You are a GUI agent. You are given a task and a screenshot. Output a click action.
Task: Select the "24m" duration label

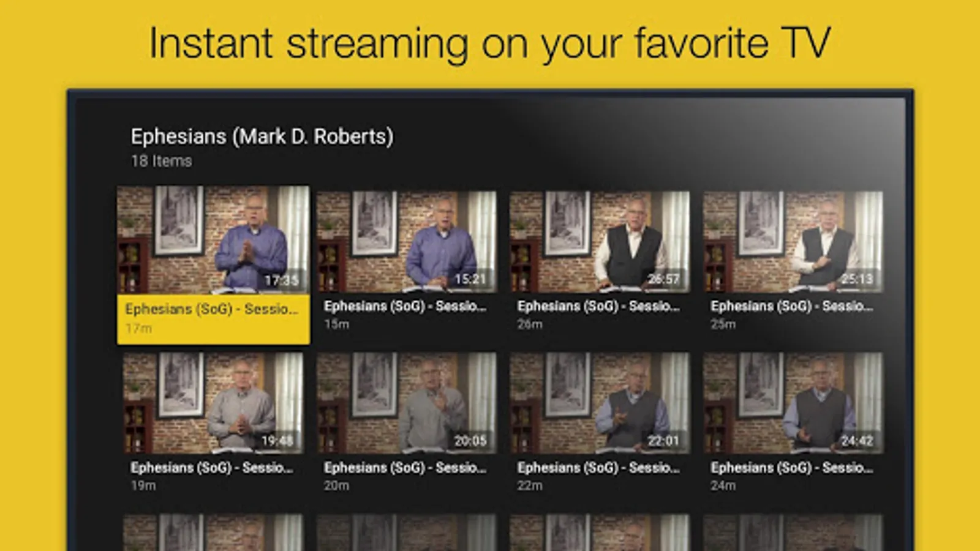pos(723,485)
